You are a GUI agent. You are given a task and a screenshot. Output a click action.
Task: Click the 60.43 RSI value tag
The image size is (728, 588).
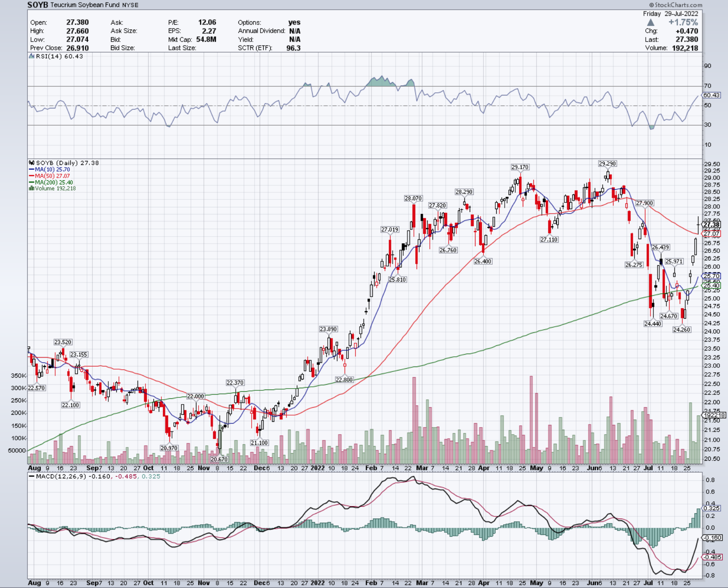(x=711, y=95)
